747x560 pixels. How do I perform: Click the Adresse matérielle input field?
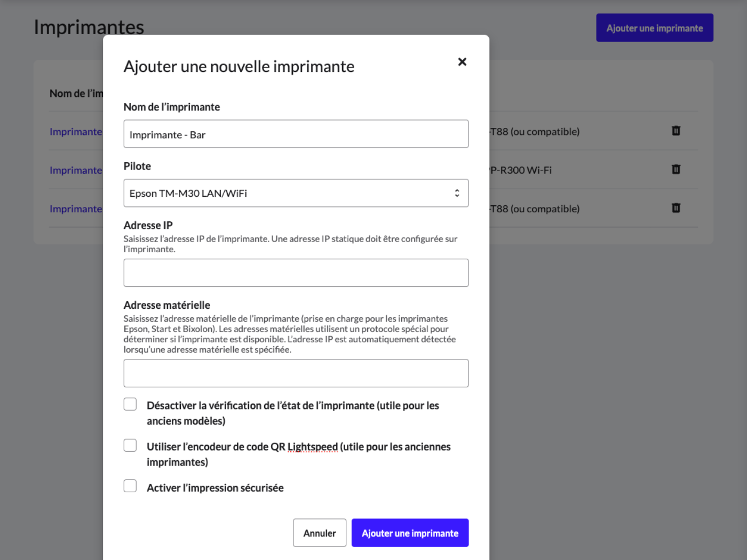pos(296,373)
